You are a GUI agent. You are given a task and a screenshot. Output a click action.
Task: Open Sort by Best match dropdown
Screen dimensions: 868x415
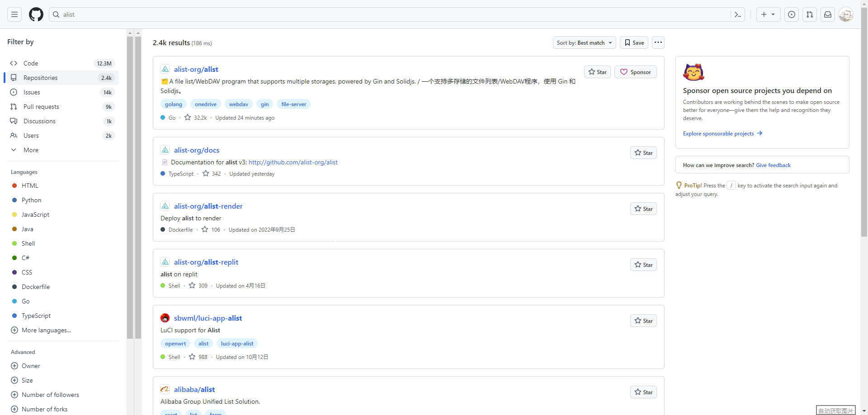584,42
